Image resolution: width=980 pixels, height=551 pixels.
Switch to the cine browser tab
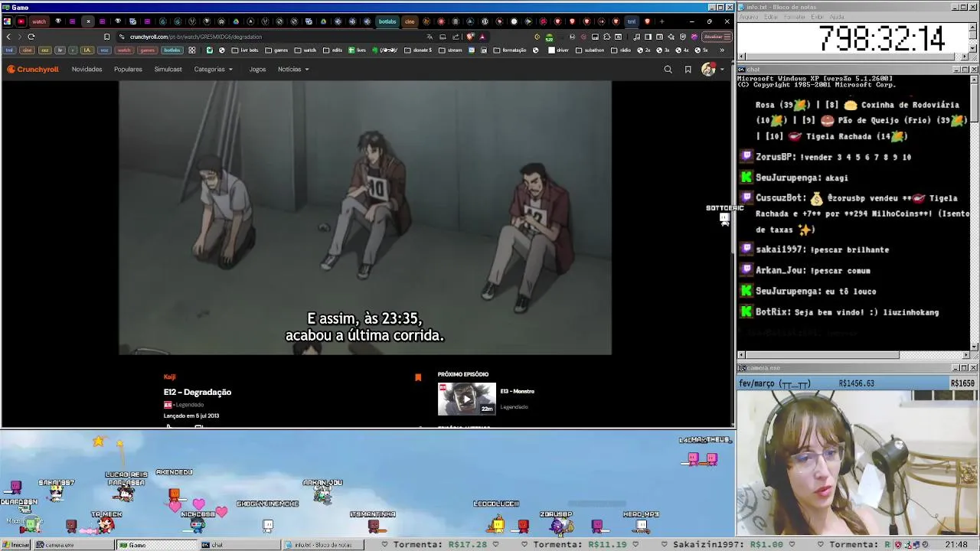pyautogui.click(x=410, y=21)
